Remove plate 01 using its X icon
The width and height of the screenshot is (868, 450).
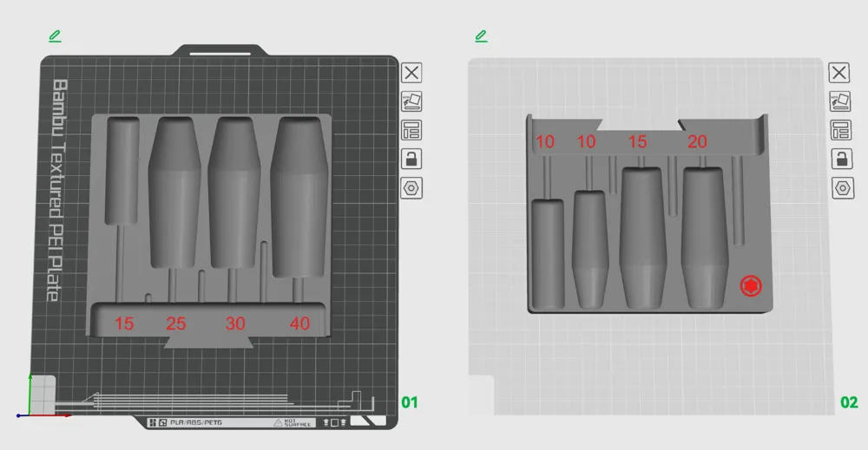pos(411,73)
